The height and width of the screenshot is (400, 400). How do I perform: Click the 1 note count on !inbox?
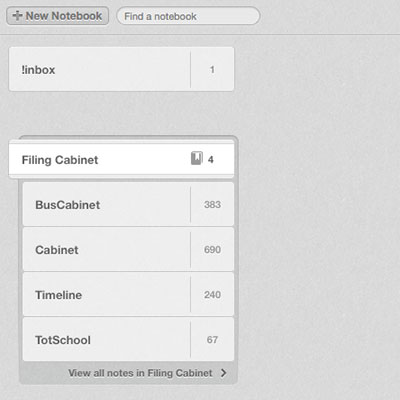pyautogui.click(x=212, y=70)
